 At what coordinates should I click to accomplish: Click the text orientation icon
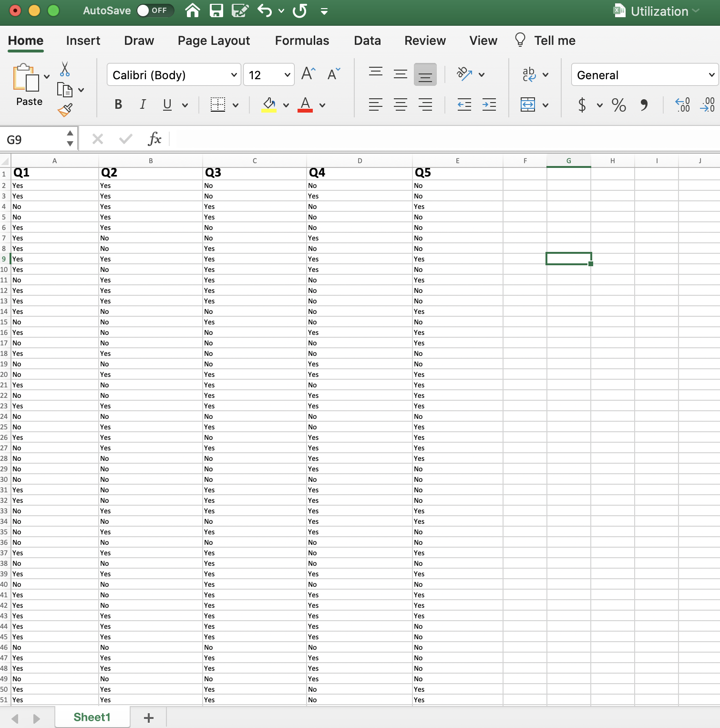pyautogui.click(x=464, y=74)
